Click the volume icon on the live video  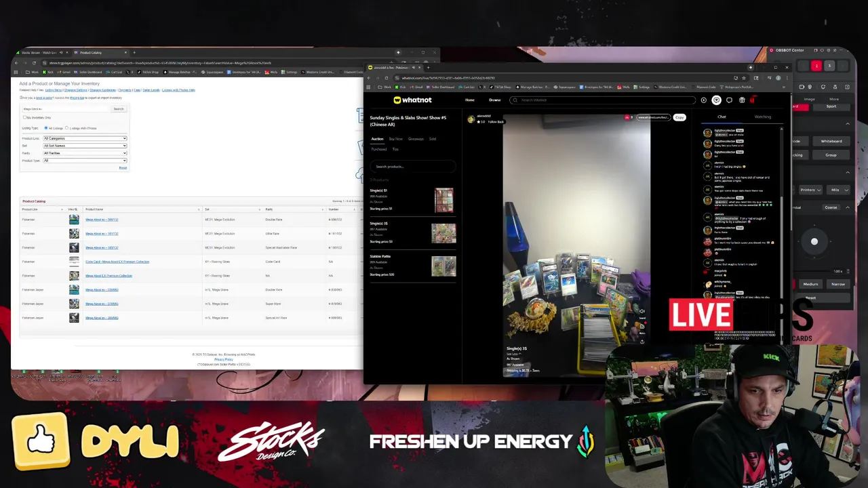[x=642, y=311]
